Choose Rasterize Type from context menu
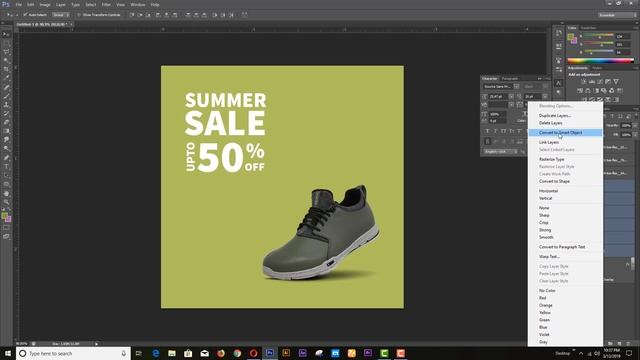 (x=551, y=159)
